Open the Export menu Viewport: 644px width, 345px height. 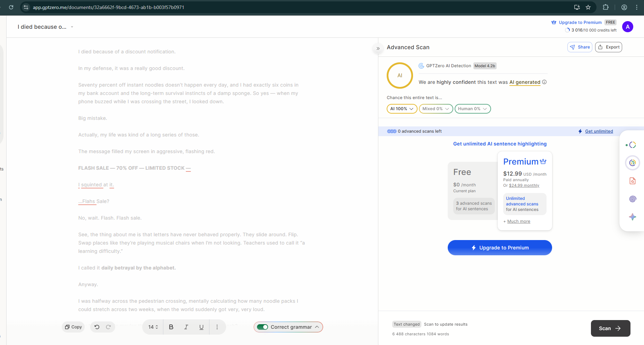(x=609, y=47)
